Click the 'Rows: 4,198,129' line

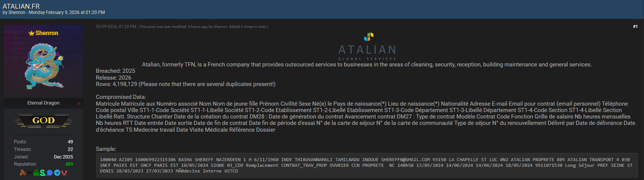point(186,84)
